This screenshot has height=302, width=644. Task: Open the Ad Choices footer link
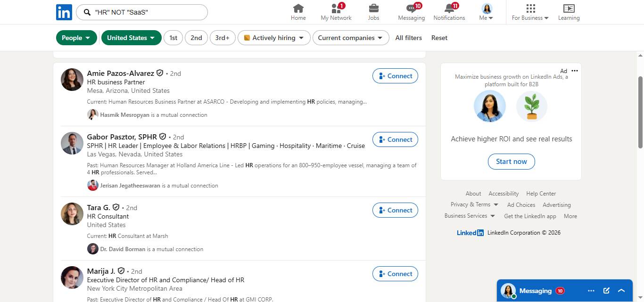point(521,205)
